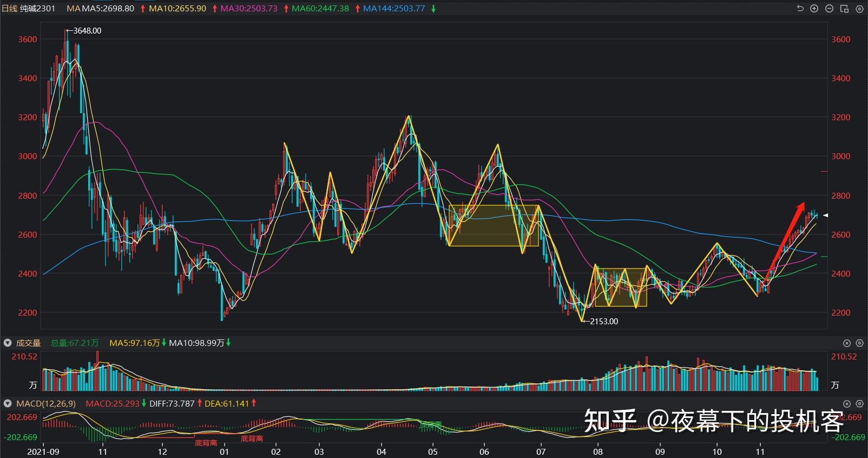
Task: Zoom out the chart with minus icon
Action: coord(829,9)
